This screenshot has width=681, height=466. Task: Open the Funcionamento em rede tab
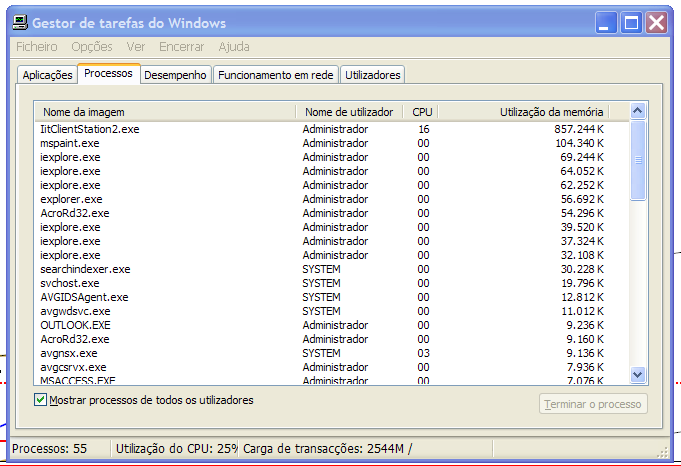(x=275, y=75)
